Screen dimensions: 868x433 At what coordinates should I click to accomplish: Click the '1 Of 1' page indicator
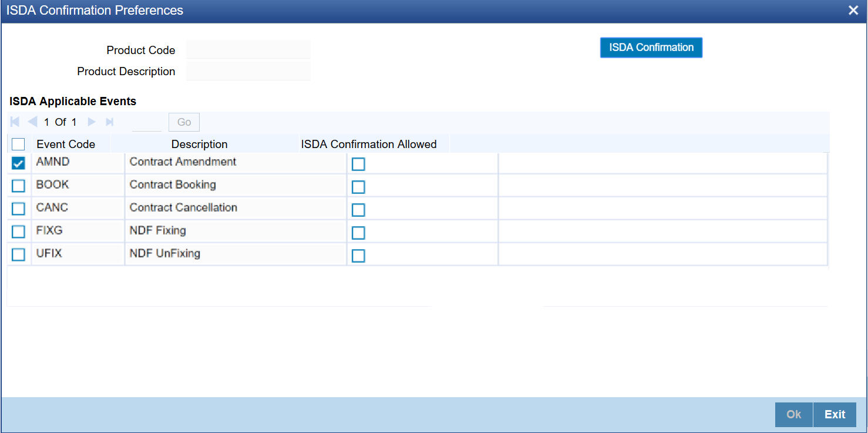(60, 122)
